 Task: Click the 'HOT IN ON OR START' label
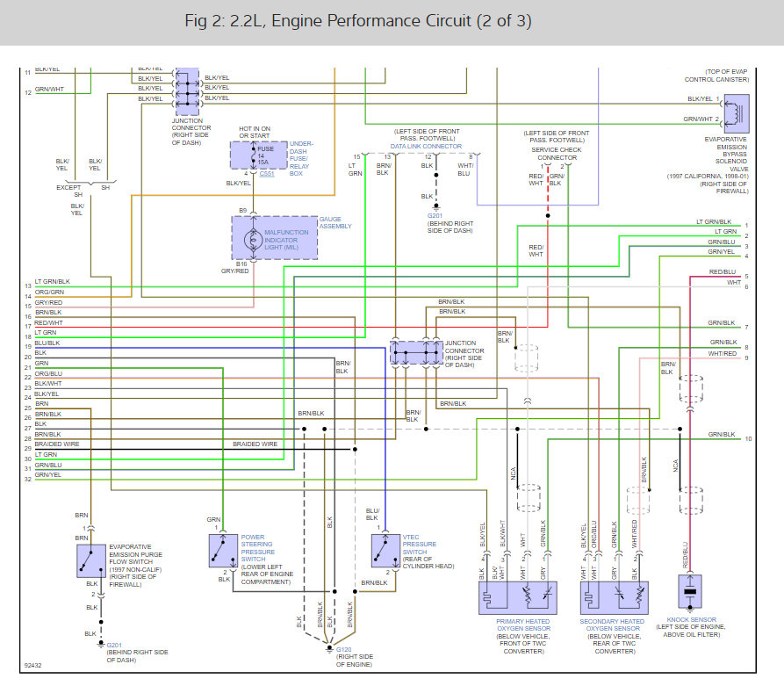[x=255, y=132]
